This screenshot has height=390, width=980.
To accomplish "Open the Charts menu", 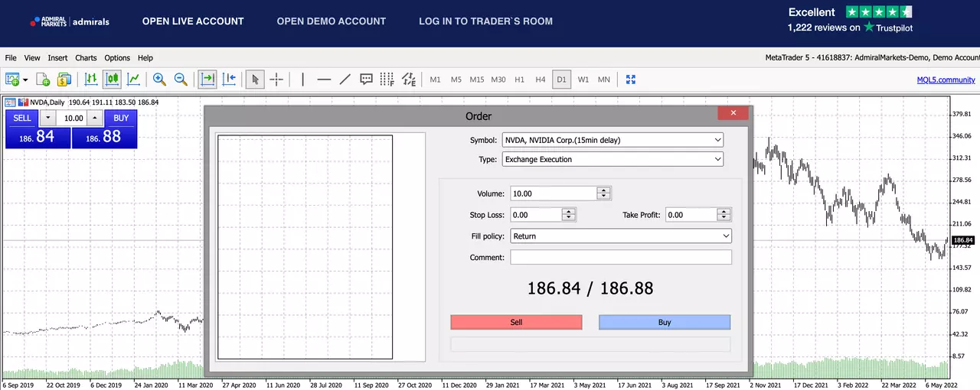I will [86, 58].
